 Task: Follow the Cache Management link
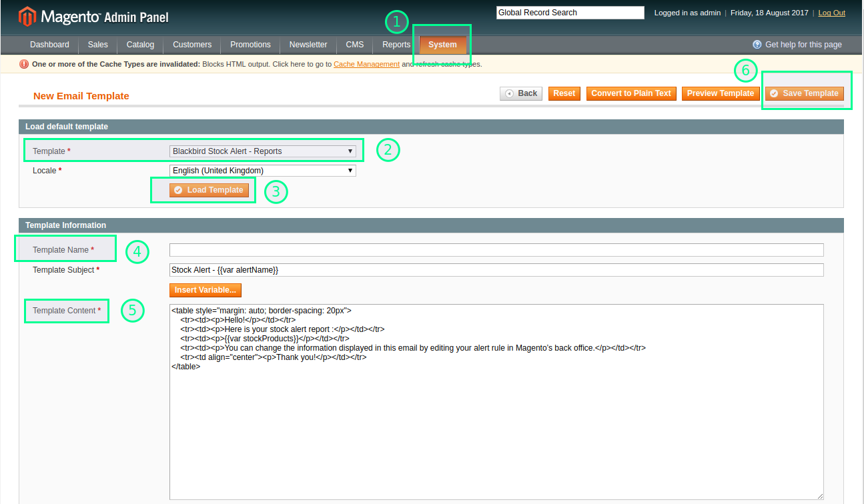(366, 65)
